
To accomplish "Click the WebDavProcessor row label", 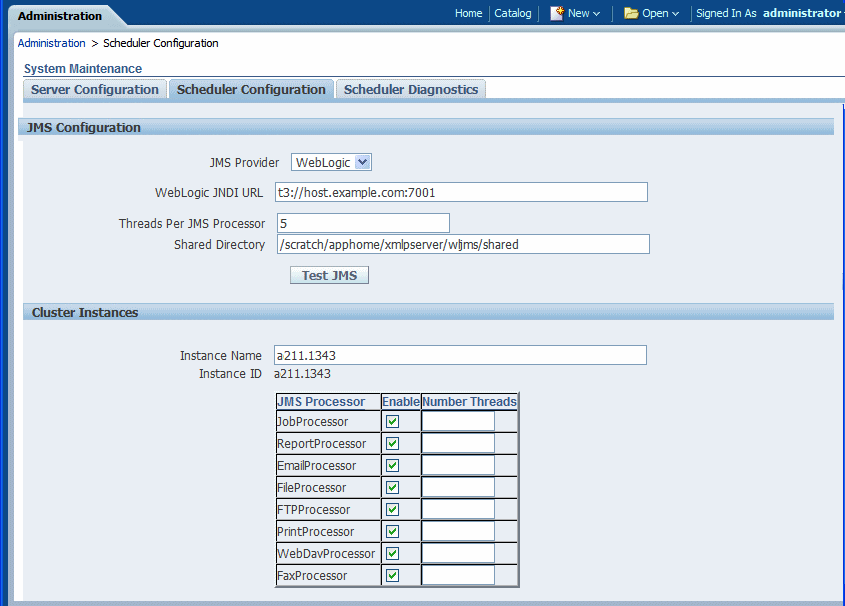I will click(x=325, y=554).
